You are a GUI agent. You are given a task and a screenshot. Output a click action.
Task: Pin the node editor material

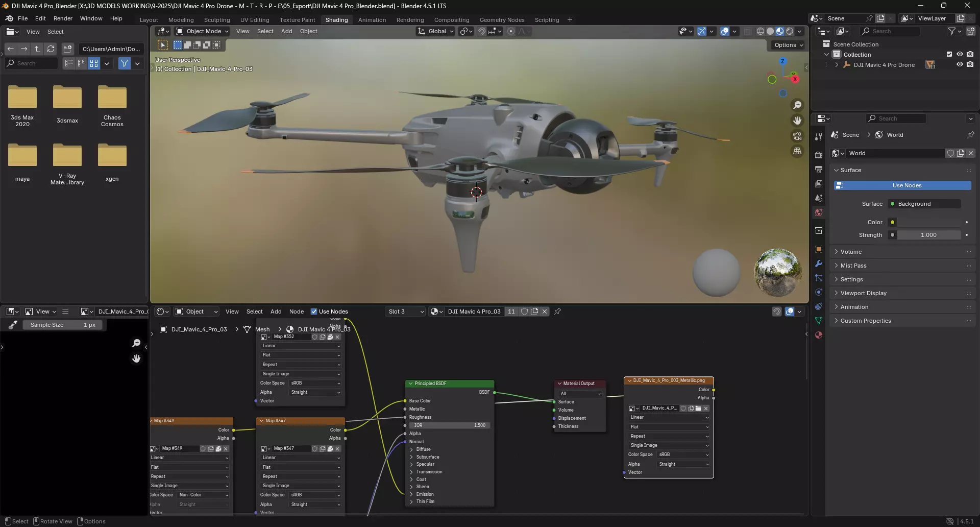[557, 312]
